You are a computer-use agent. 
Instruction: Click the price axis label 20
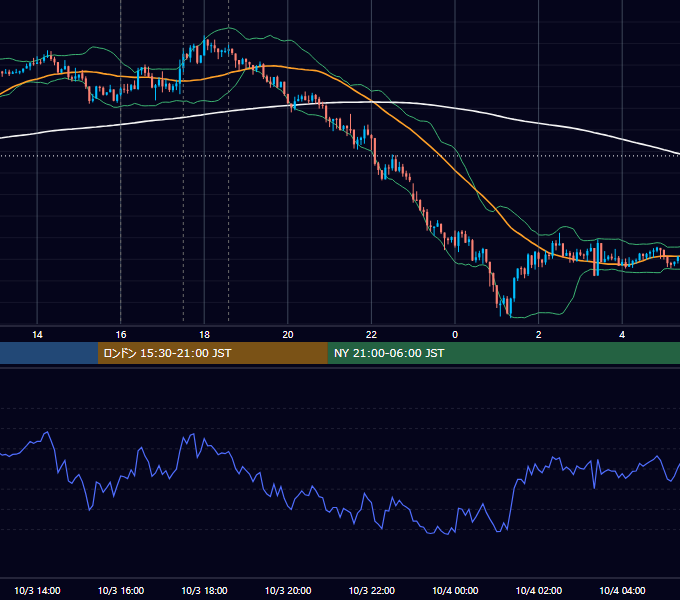(288, 335)
